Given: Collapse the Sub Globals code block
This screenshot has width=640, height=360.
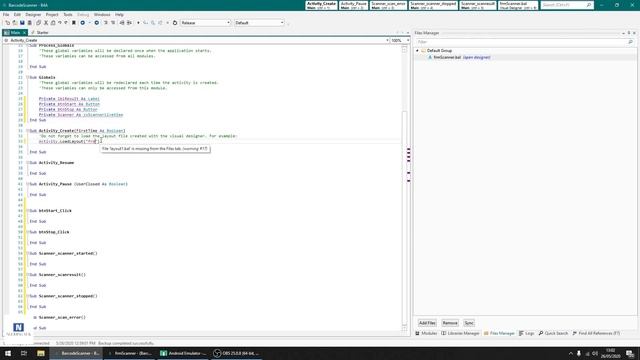Looking at the screenshot, I should pyautogui.click(x=28, y=77).
